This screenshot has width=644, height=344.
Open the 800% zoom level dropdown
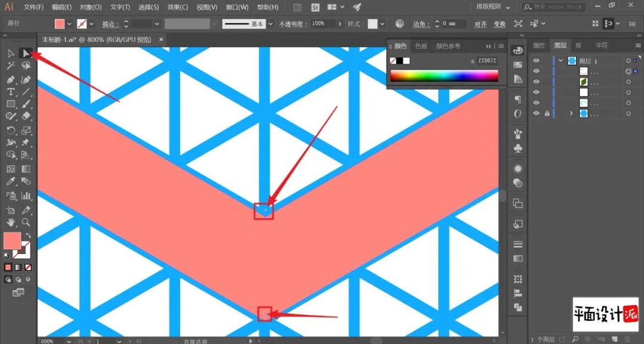[x=69, y=341]
